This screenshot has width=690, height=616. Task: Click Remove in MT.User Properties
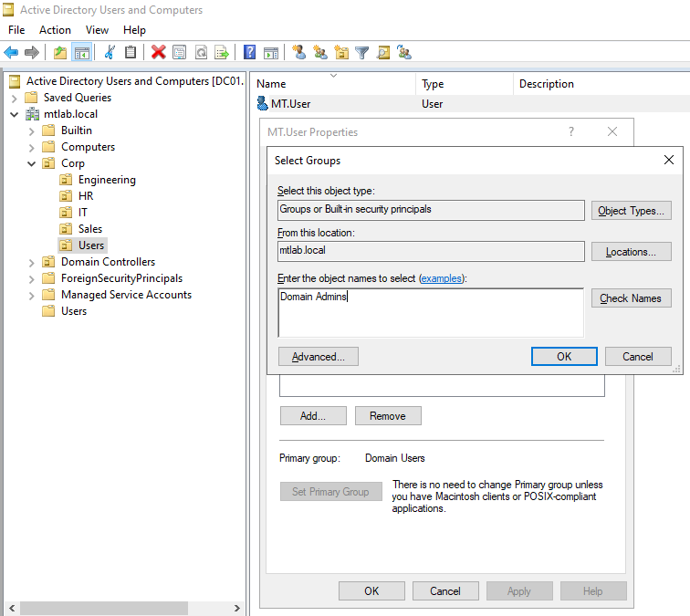click(388, 416)
